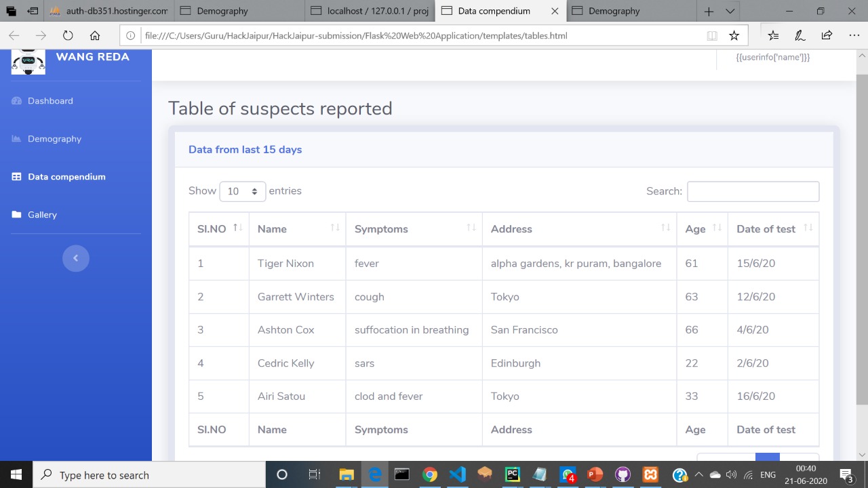
Task: Sort the table by Address column
Action: 580,229
